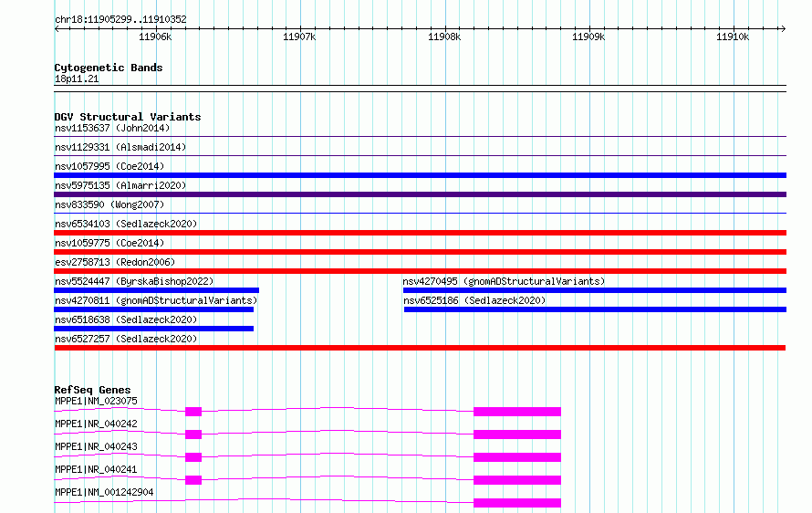Image resolution: width=812 pixels, height=513 pixels.
Task: Click the 11910k ruler tick label
Action: coord(733,37)
